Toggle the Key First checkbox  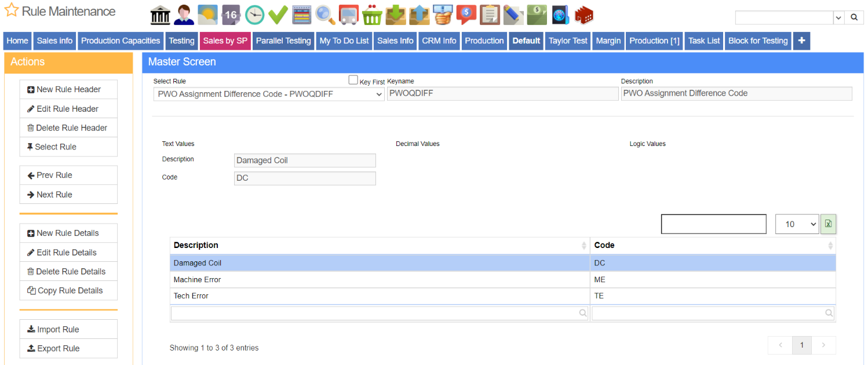tap(353, 80)
